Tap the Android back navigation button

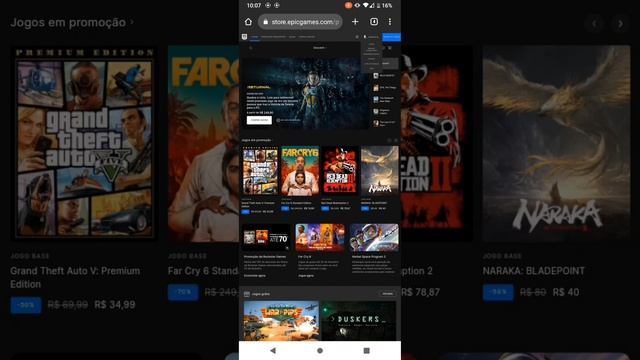(273, 350)
